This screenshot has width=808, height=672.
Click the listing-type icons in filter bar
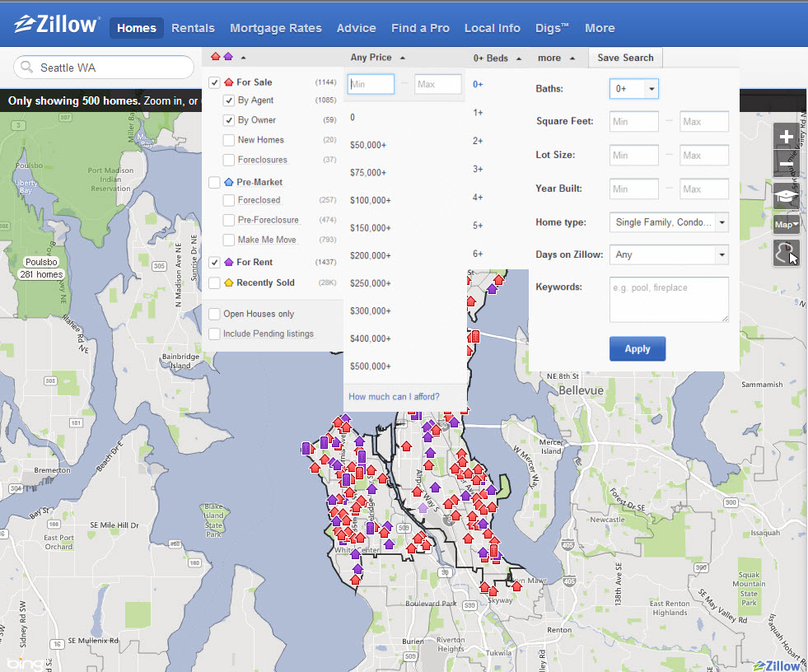222,57
